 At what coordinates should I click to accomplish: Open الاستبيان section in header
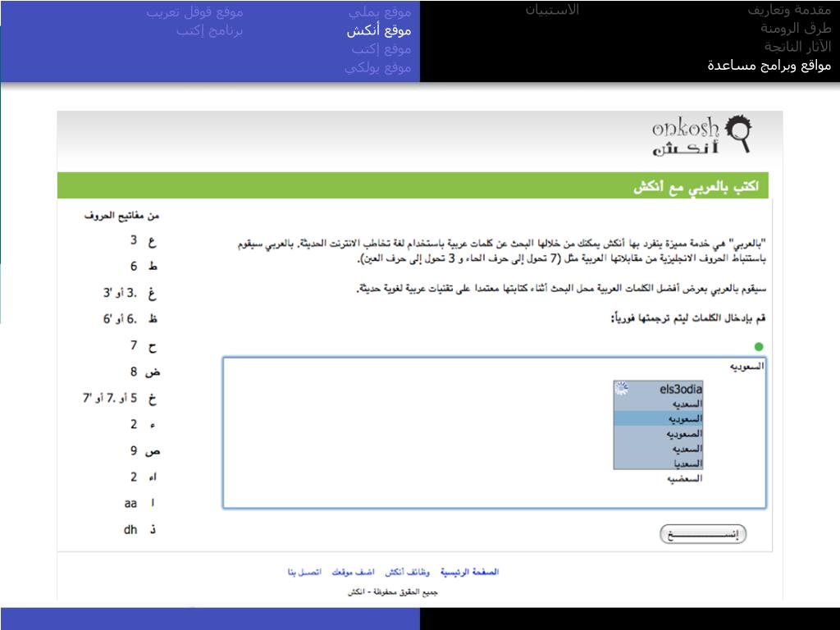point(552,10)
